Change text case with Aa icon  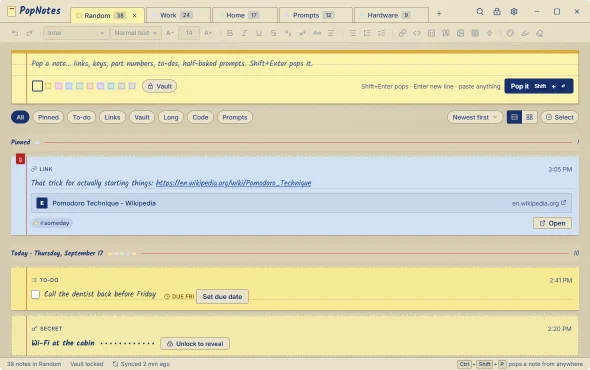(317, 33)
